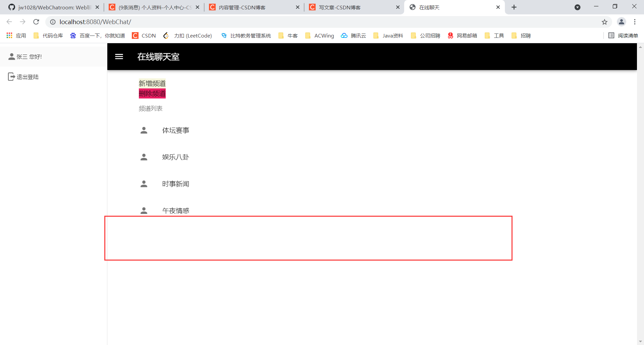Log out via 退出登陆
This screenshot has height=345, width=644.
[28, 77]
